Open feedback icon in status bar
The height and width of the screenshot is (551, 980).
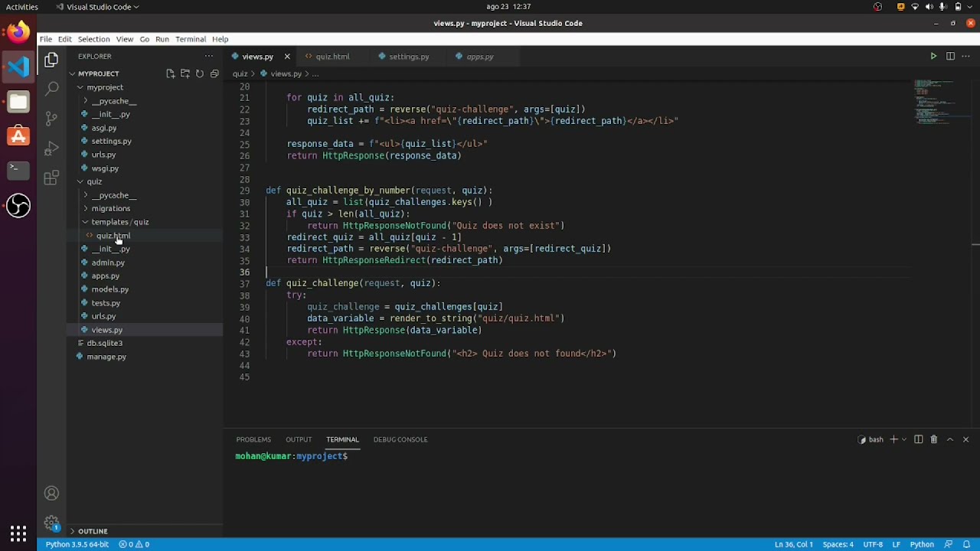coord(949,544)
